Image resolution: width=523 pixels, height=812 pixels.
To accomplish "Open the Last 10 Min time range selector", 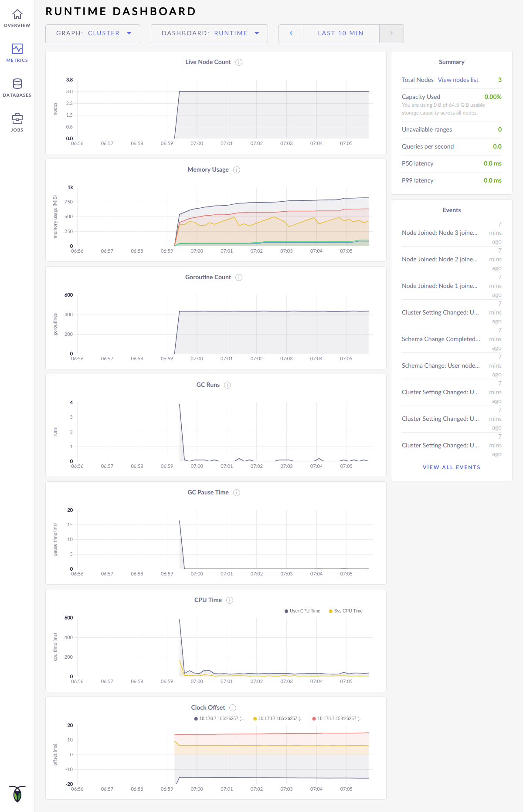I will [341, 34].
